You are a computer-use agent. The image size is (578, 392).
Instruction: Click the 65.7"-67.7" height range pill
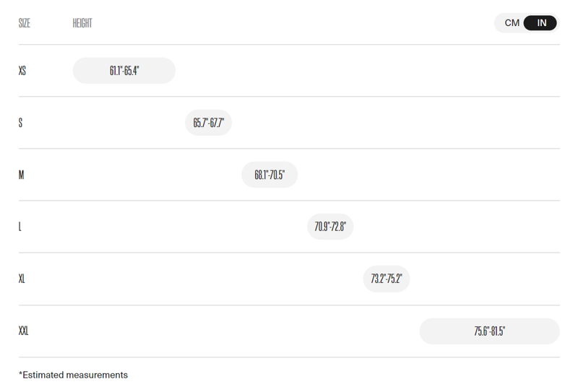(x=208, y=123)
